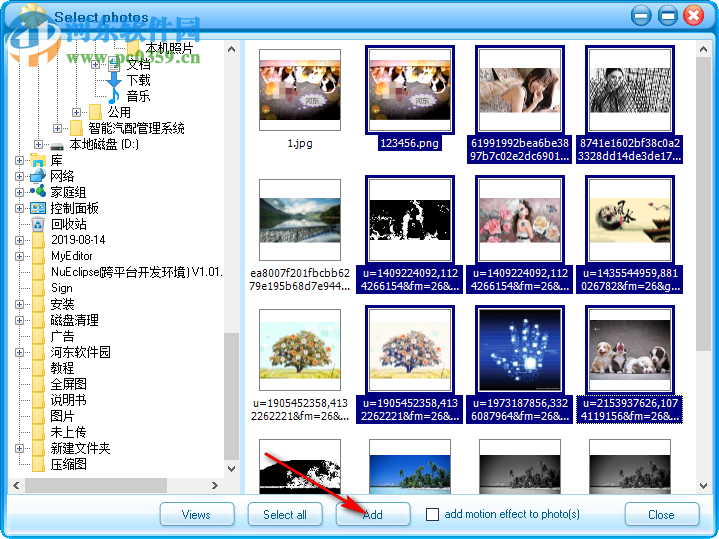Select the 本机照片 folder in tree
The image size is (719, 539).
pos(169,48)
